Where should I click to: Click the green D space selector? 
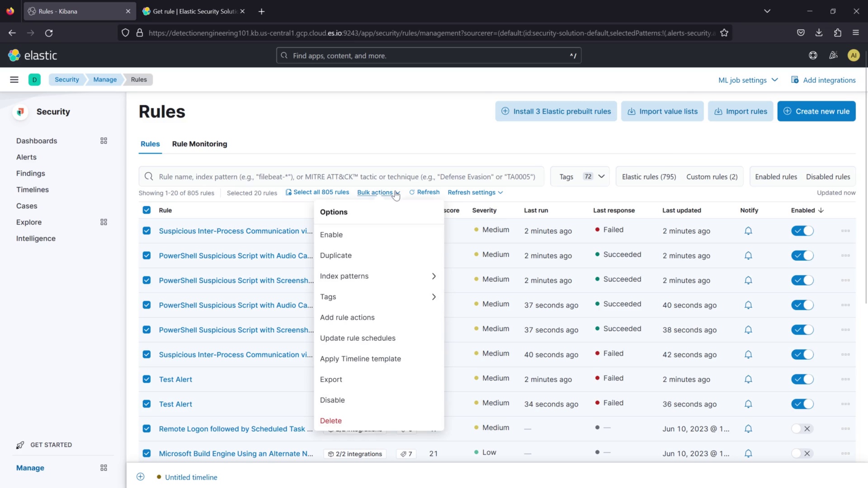pos(34,80)
